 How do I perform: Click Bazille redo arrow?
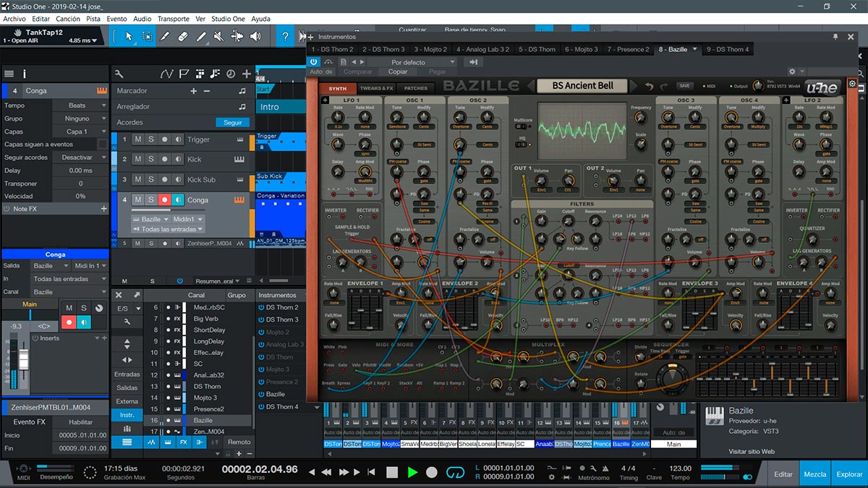(x=663, y=86)
